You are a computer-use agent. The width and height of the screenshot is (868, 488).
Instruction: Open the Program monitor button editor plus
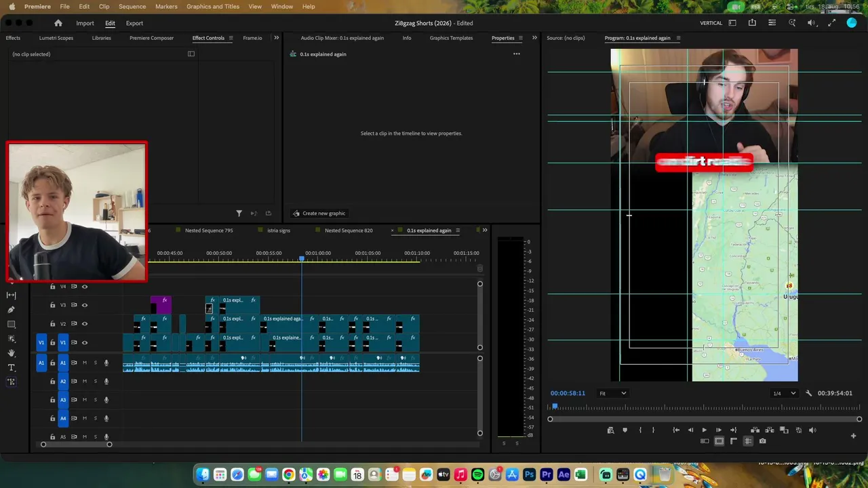(853, 436)
